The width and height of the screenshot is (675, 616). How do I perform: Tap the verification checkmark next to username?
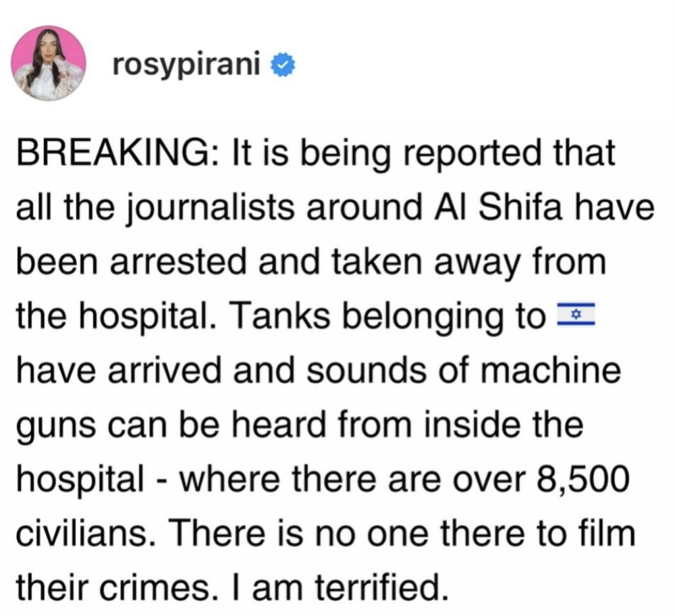[283, 64]
